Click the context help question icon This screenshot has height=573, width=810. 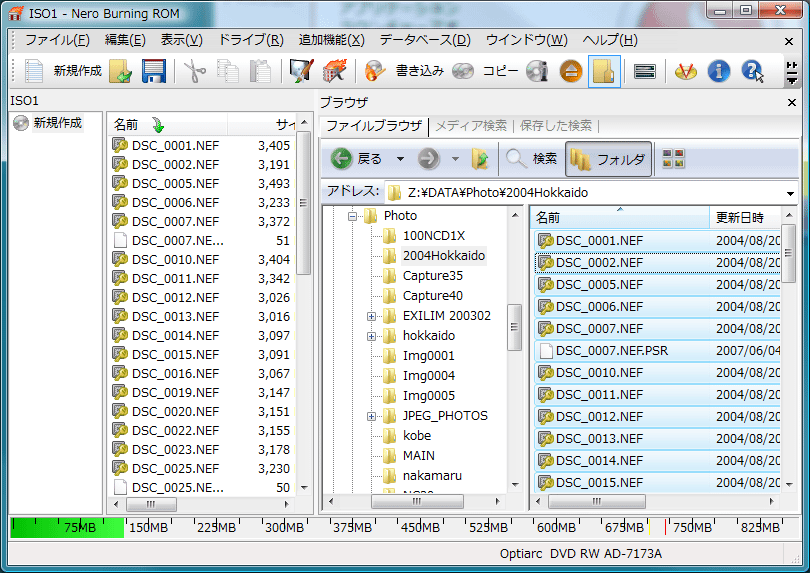point(752,71)
